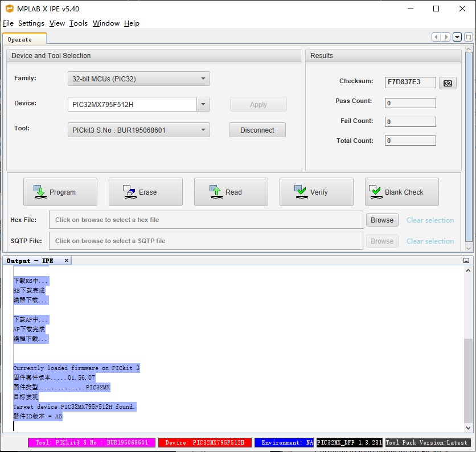The width and height of the screenshot is (476, 452).
Task: Click the output line ending in 01.56.07
Action: tap(54, 377)
